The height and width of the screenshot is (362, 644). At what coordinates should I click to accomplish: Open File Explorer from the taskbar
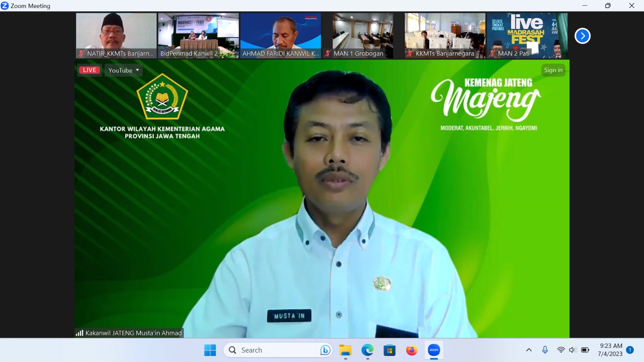[x=345, y=350]
